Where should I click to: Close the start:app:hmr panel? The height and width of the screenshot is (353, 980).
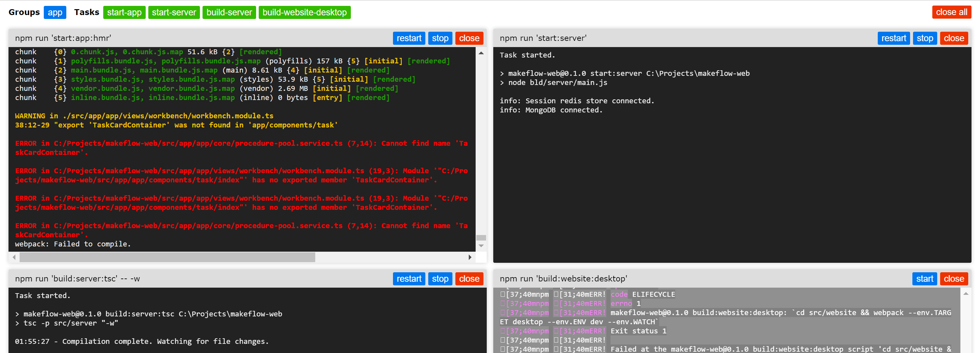[469, 38]
